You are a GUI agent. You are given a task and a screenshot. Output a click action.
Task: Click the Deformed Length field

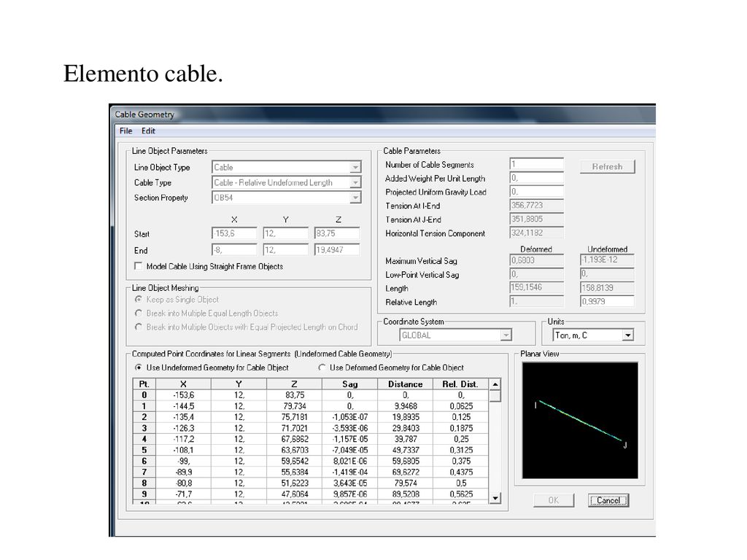pos(536,287)
